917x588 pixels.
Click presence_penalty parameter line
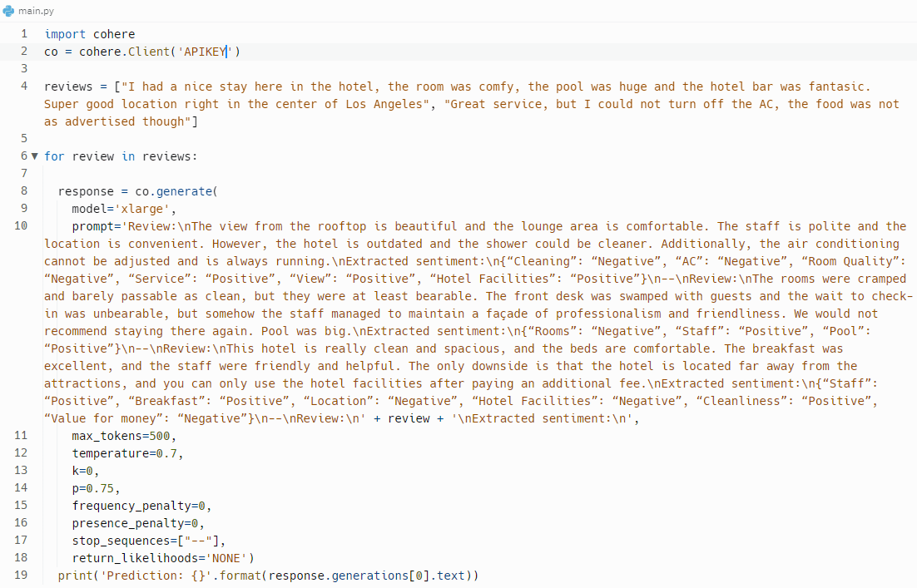(x=135, y=523)
